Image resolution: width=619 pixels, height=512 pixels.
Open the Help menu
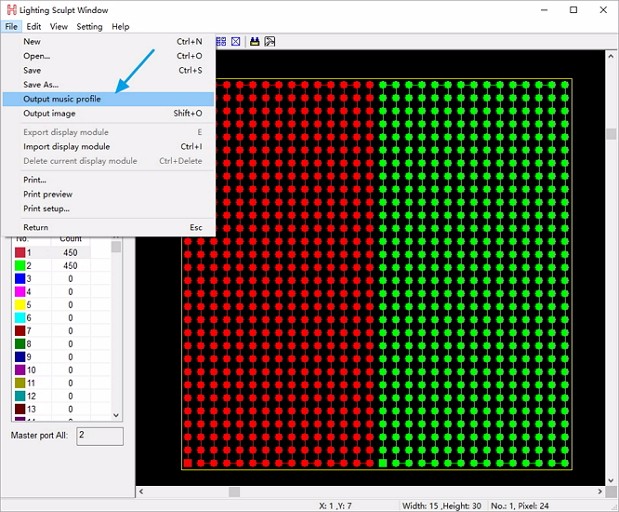pyautogui.click(x=120, y=26)
